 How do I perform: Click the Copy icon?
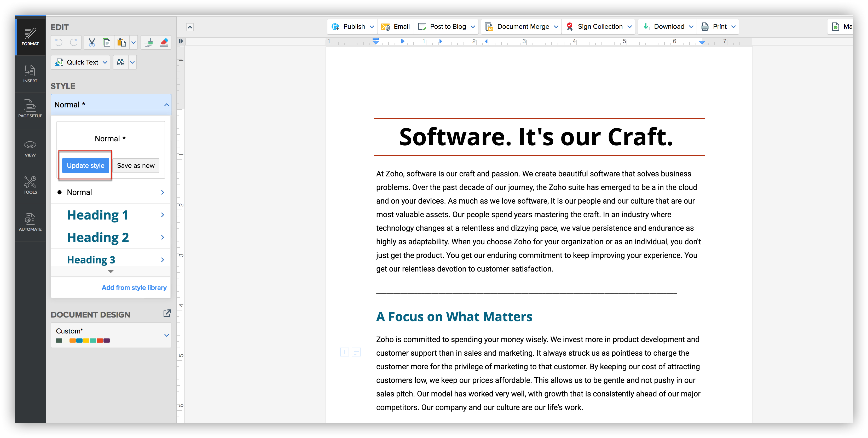click(107, 42)
